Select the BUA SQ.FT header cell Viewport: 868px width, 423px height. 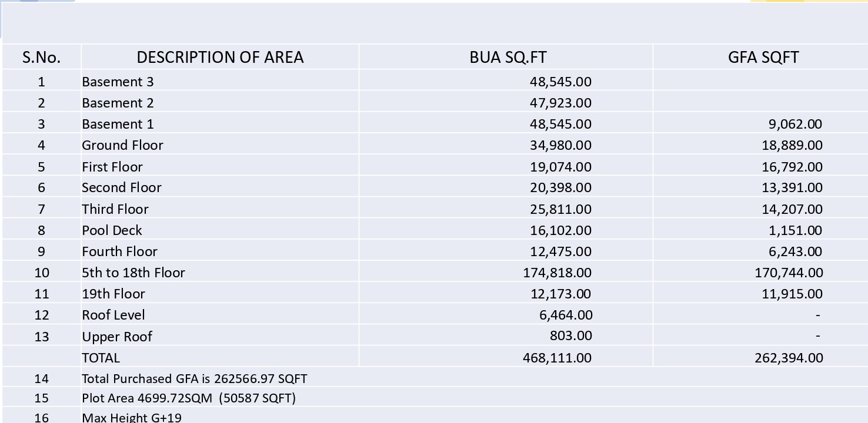coord(508,57)
